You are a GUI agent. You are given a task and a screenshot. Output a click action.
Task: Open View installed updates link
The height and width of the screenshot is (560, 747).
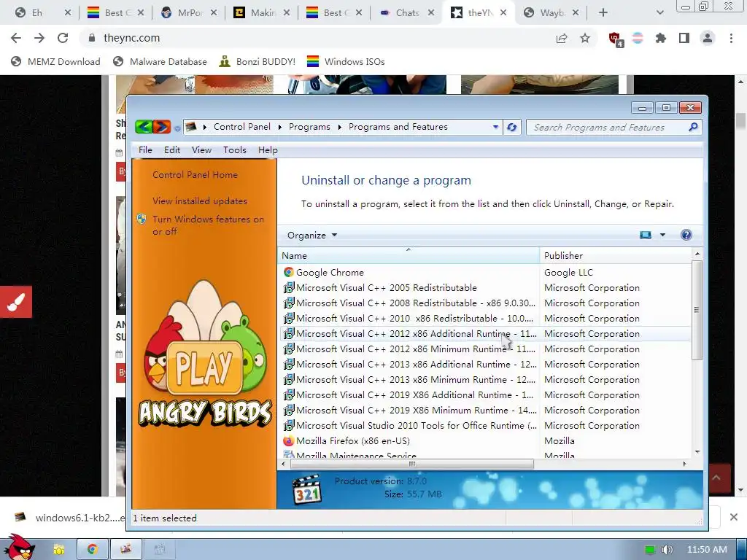coord(200,201)
